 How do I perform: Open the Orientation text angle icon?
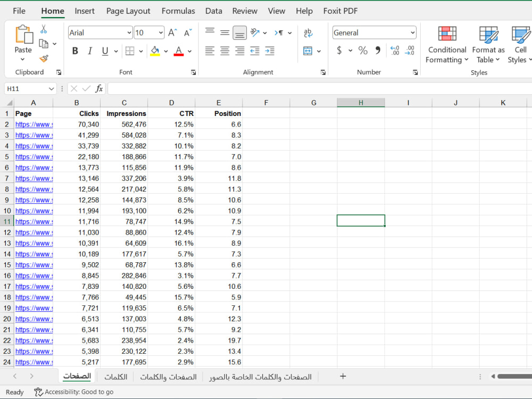click(255, 32)
